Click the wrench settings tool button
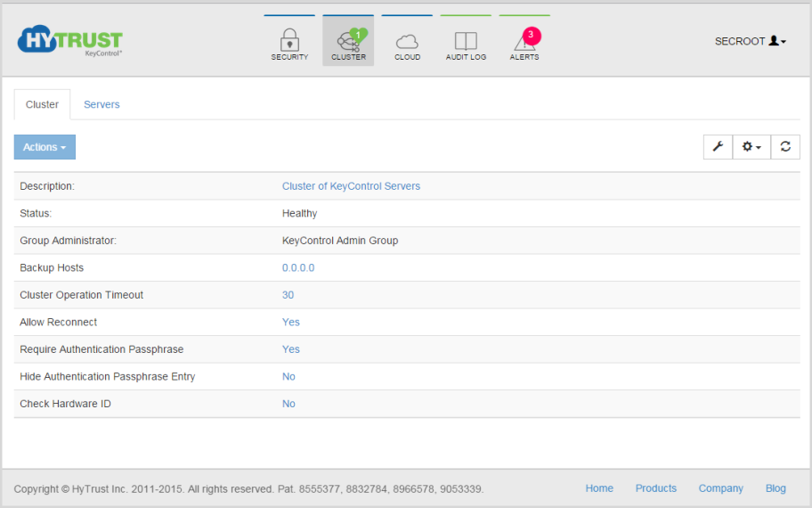This screenshot has height=508, width=812. (x=718, y=147)
